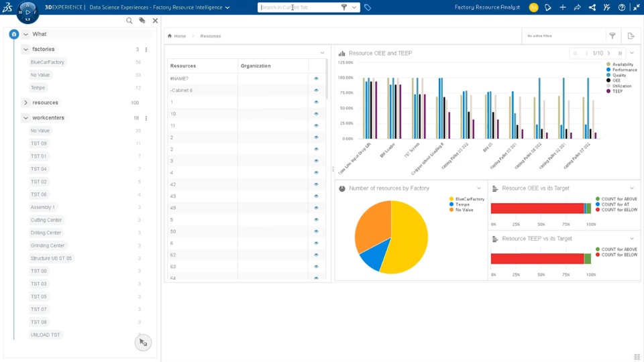The width and height of the screenshot is (644, 362).
Task: Toggle the eye icon for resource 42 row
Action: pyautogui.click(x=316, y=184)
